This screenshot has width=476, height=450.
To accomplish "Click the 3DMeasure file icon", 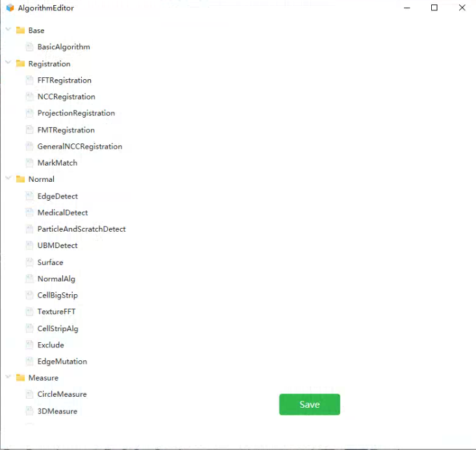I will [x=29, y=411].
